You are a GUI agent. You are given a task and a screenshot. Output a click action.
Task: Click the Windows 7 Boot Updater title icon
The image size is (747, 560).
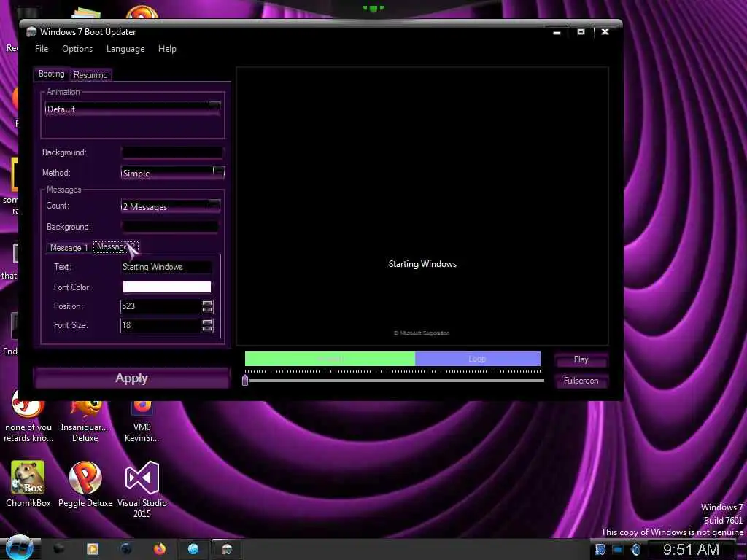click(x=31, y=32)
